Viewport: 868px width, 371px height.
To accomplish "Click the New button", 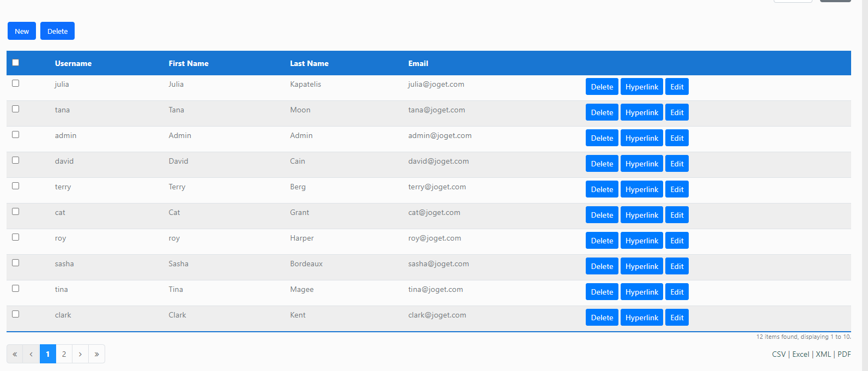I will (x=22, y=31).
